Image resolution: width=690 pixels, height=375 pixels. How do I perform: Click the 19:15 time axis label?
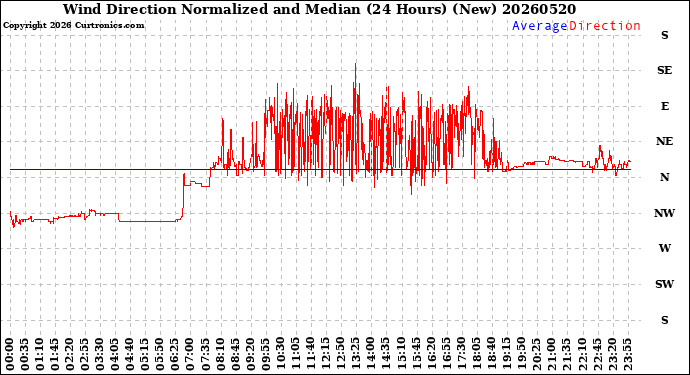[507, 354]
